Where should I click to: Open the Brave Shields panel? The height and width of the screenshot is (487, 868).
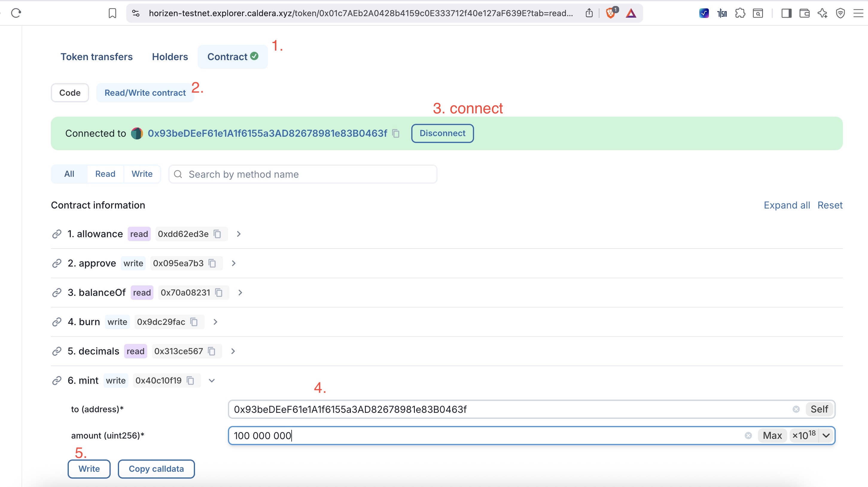(x=610, y=13)
